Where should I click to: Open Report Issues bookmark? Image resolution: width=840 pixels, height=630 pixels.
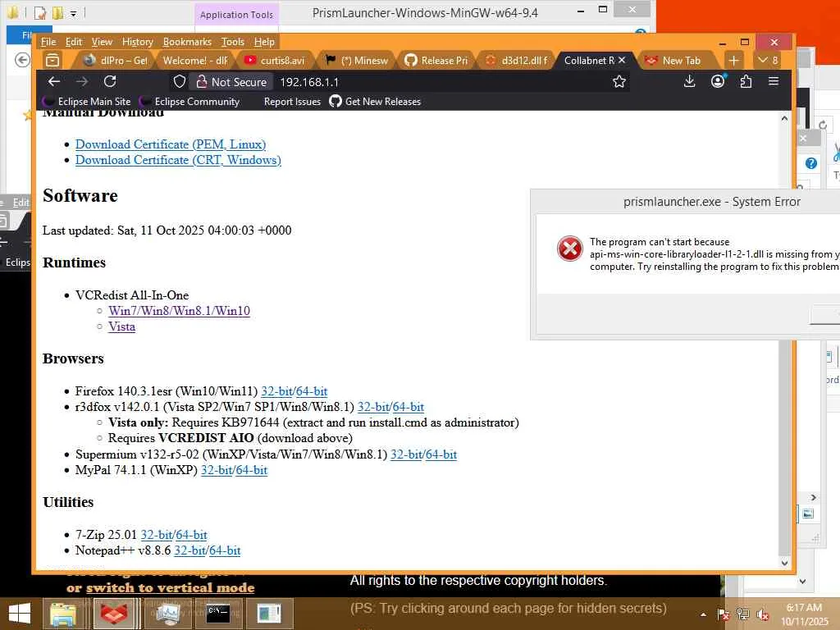(292, 101)
